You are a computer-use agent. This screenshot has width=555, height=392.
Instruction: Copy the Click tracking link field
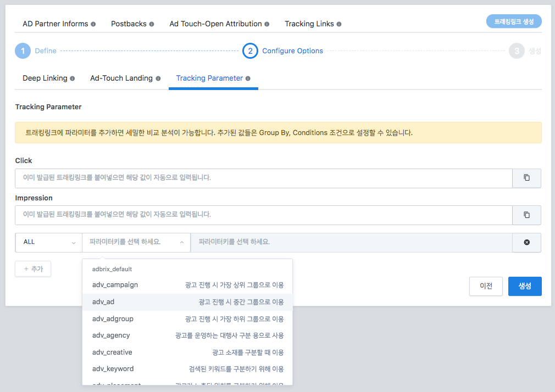pyautogui.click(x=526, y=178)
